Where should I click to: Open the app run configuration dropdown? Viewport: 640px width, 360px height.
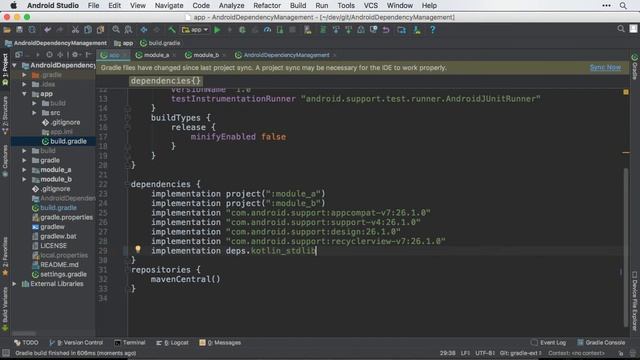point(195,30)
